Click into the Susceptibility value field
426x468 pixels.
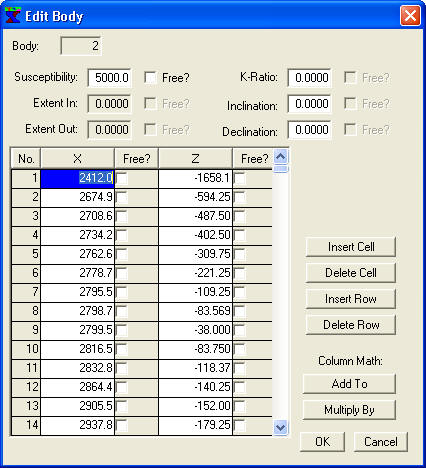coord(110,78)
